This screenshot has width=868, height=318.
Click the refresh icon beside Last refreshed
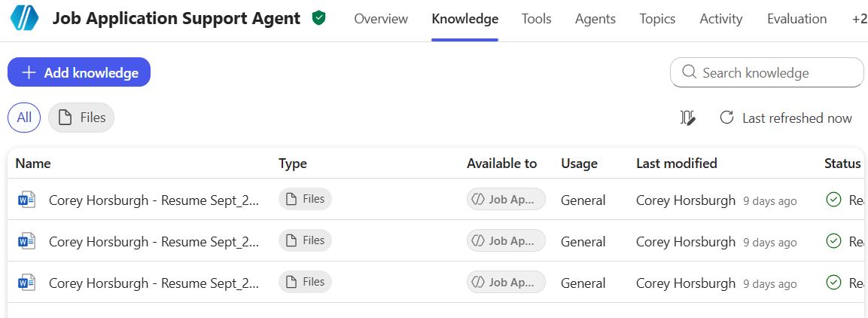(x=726, y=118)
